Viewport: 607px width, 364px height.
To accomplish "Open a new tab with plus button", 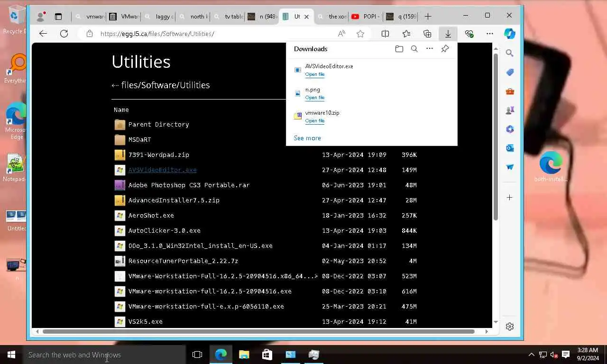I will (428, 17).
